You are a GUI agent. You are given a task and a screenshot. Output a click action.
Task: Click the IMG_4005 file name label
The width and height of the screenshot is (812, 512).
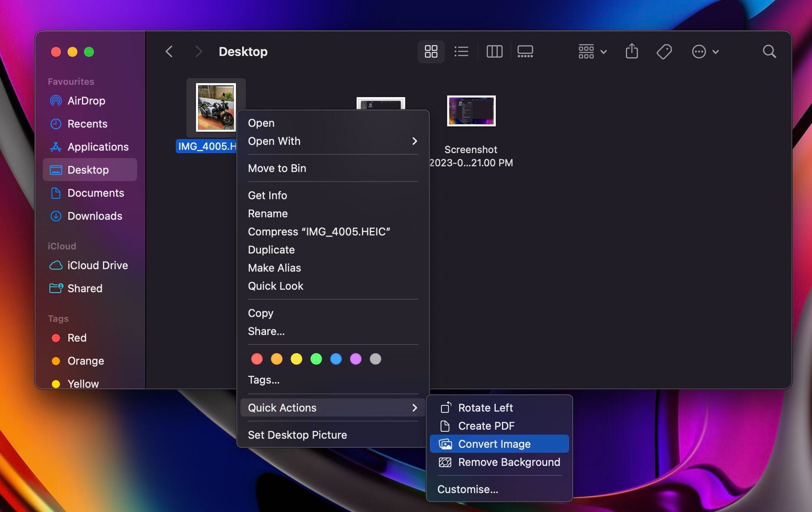click(206, 146)
